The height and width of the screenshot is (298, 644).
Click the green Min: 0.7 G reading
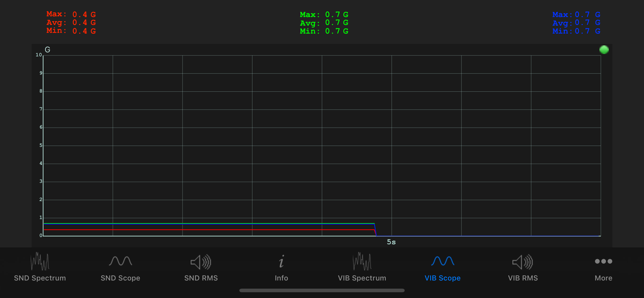(x=324, y=31)
